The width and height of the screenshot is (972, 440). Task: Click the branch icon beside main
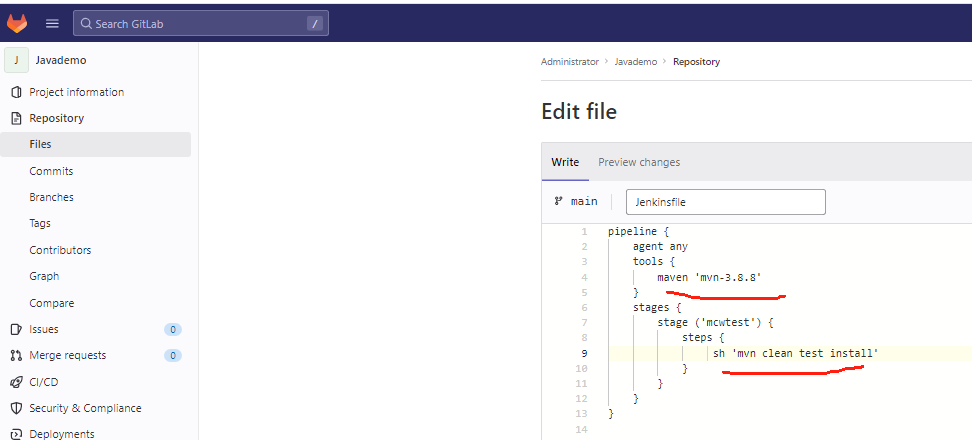point(559,201)
